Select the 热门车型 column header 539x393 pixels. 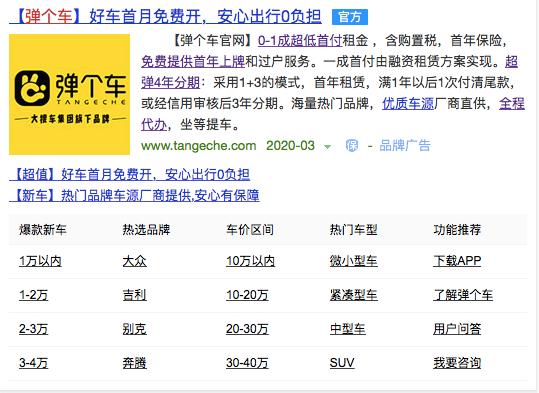[x=354, y=229]
